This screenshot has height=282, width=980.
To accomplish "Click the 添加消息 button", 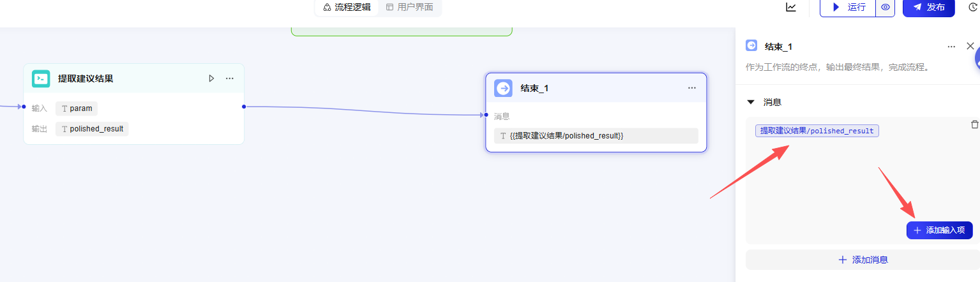I will coord(863,260).
